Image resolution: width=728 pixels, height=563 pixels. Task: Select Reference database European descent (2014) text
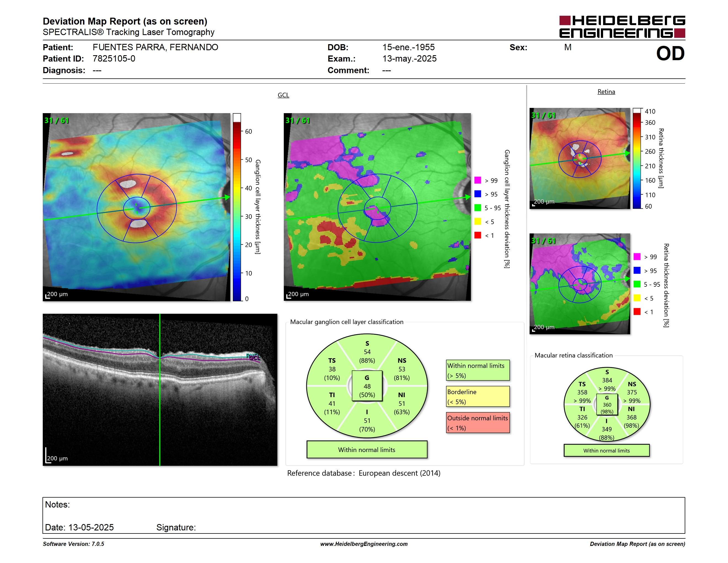(x=364, y=473)
